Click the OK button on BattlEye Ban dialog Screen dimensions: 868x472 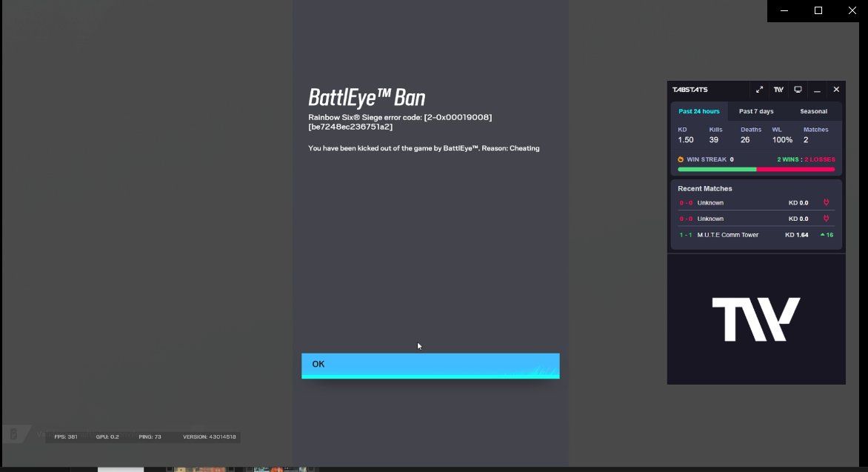(x=430, y=365)
